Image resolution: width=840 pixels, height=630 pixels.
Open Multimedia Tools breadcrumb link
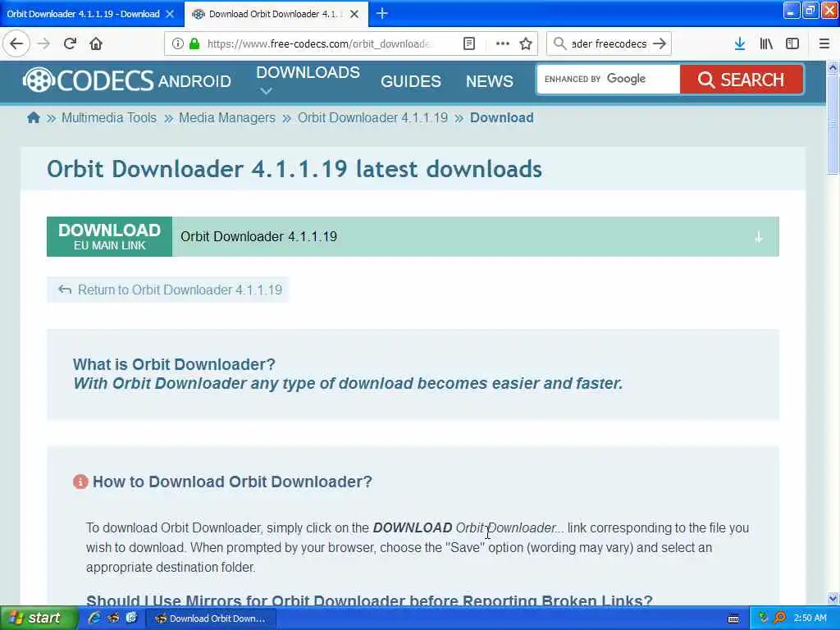(109, 118)
